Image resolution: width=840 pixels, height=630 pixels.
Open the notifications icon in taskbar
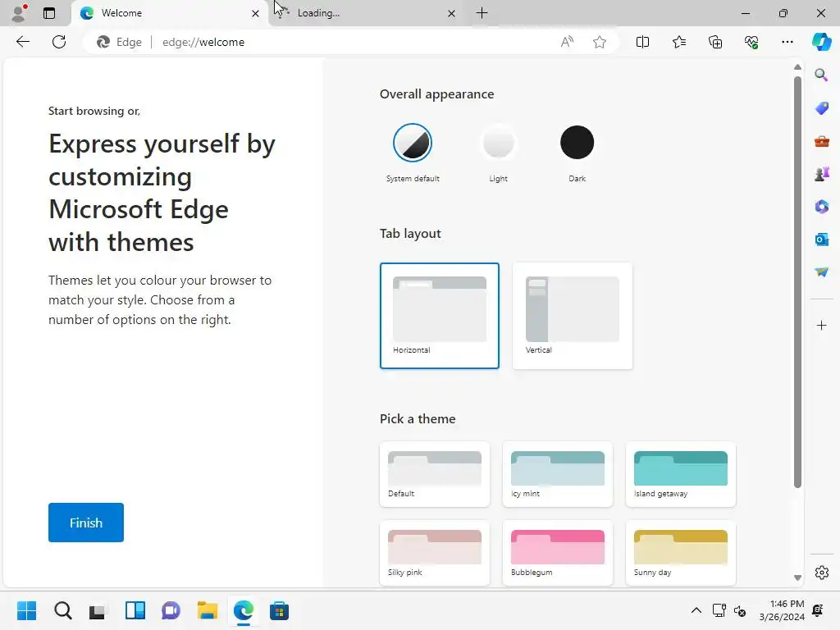point(818,610)
